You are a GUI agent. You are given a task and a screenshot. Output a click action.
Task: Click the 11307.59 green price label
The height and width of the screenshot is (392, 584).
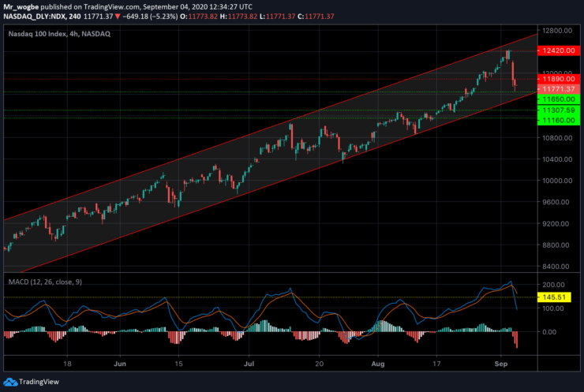pyautogui.click(x=559, y=110)
